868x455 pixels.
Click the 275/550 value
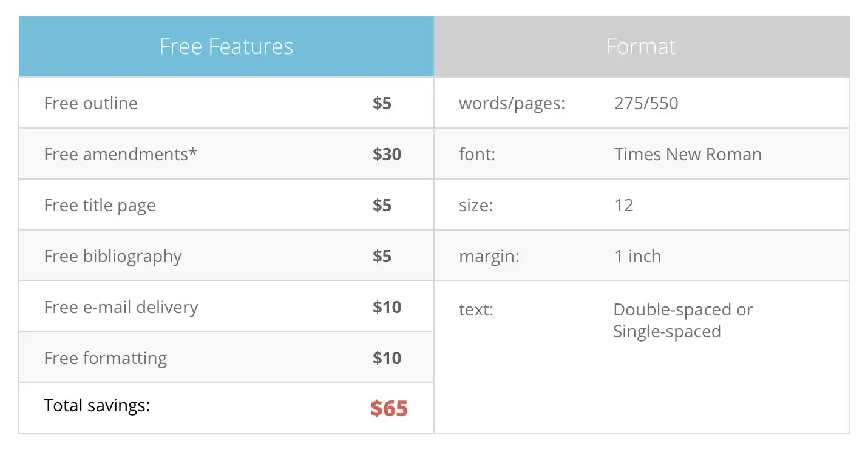(646, 103)
